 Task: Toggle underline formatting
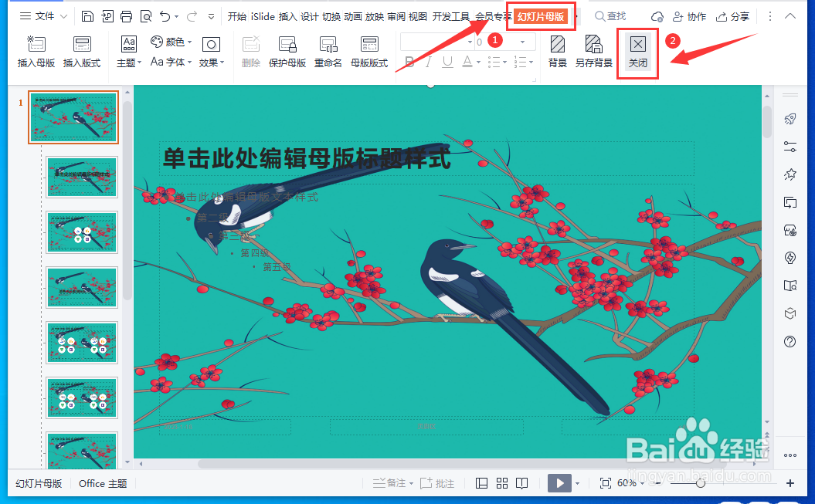click(447, 63)
